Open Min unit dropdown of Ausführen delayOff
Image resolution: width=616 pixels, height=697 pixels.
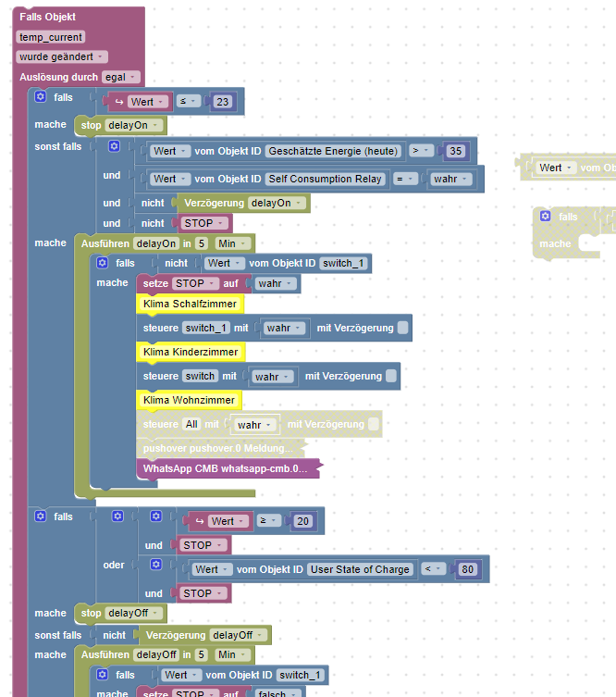point(233,654)
